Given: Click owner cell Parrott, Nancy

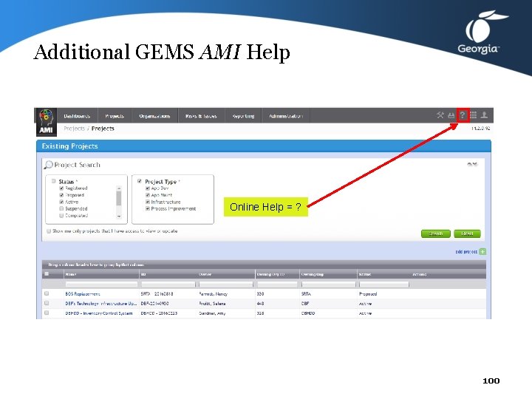Looking at the screenshot, I should point(213,294).
